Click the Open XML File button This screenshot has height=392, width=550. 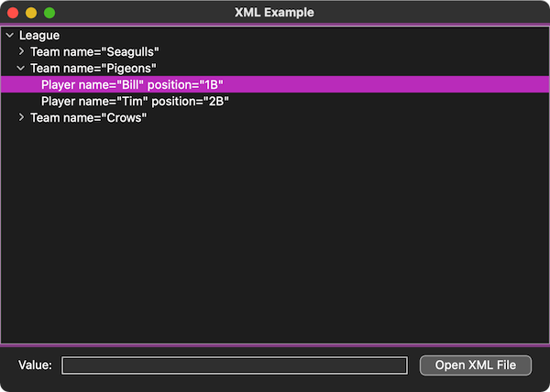(x=475, y=365)
